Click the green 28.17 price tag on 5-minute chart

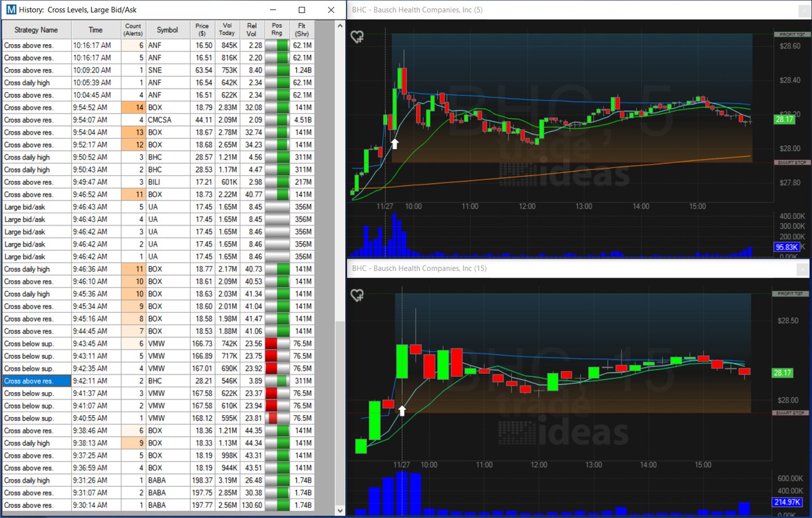tap(786, 119)
